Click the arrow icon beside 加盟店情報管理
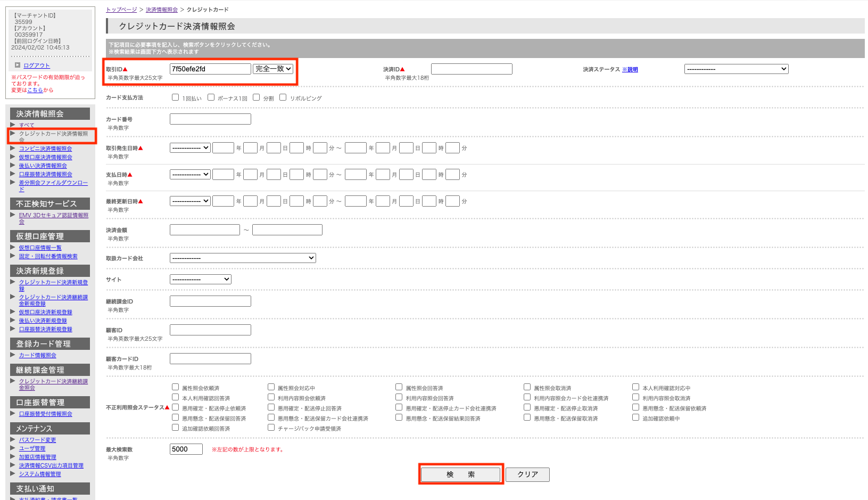The image size is (868, 500). coord(13,456)
